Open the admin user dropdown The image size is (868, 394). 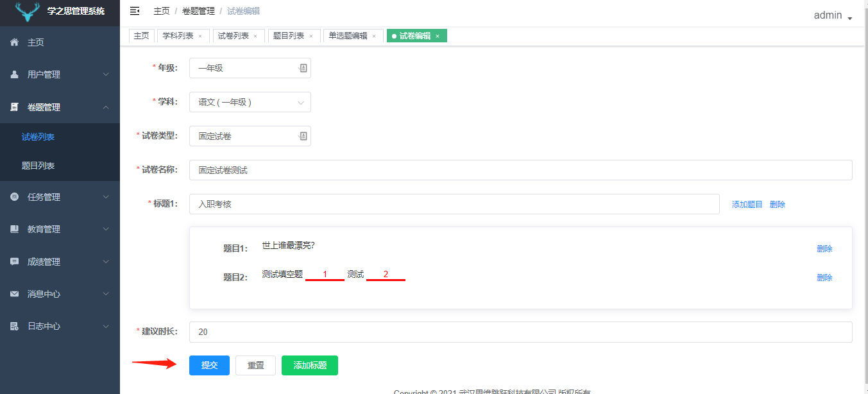tap(833, 15)
